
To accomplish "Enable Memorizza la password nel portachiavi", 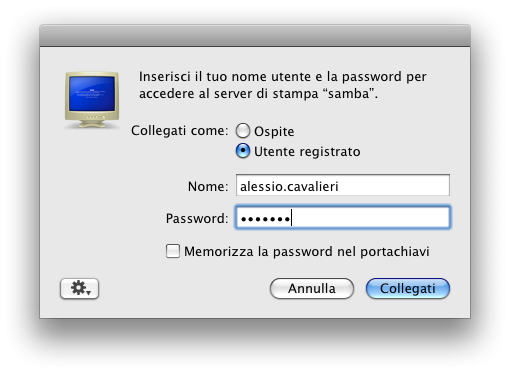I will 173,251.
